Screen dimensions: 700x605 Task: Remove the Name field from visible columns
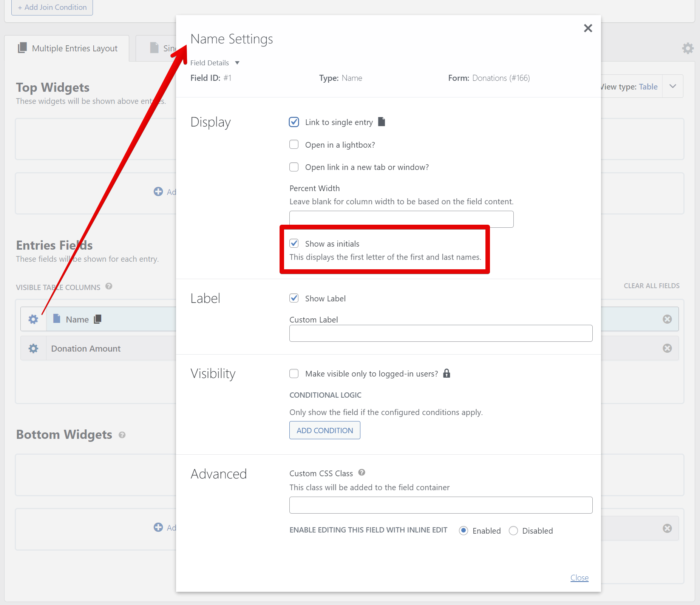[667, 319]
